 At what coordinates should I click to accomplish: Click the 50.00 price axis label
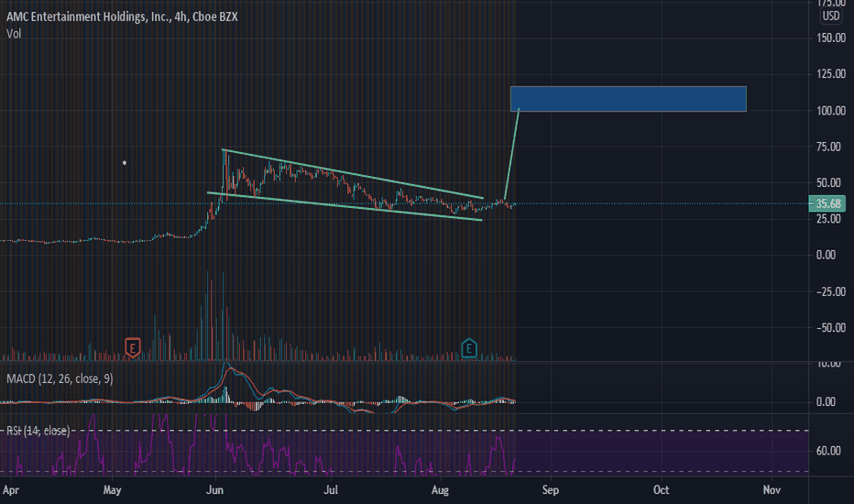(827, 182)
